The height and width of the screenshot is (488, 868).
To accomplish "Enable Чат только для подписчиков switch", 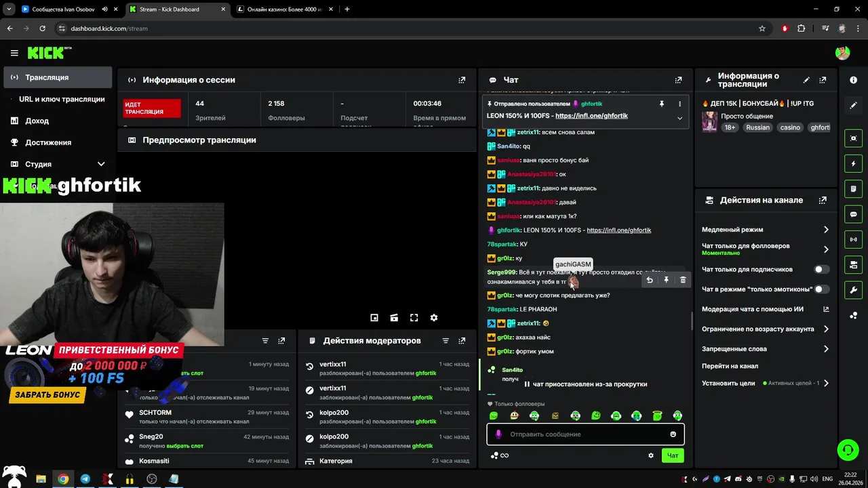I will click(x=821, y=270).
